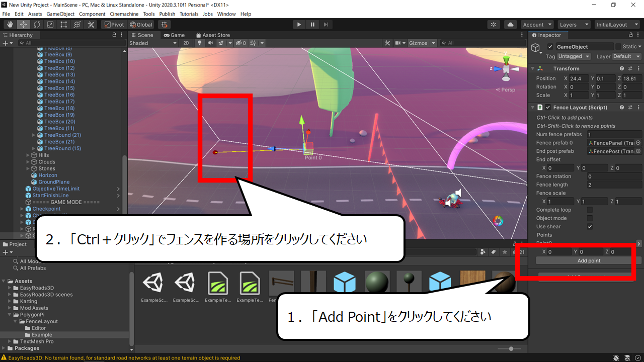Click the Fence length input field

point(614,185)
